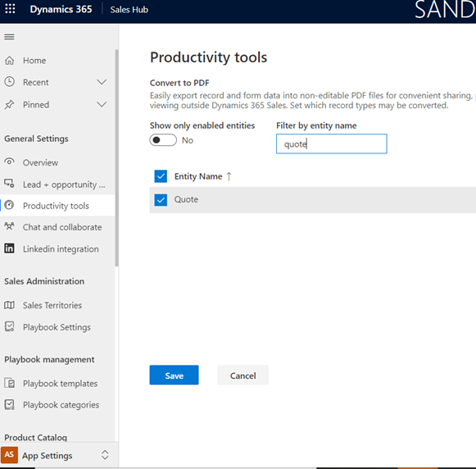
Task: Click the Product Catalog group heading
Action: (35, 437)
